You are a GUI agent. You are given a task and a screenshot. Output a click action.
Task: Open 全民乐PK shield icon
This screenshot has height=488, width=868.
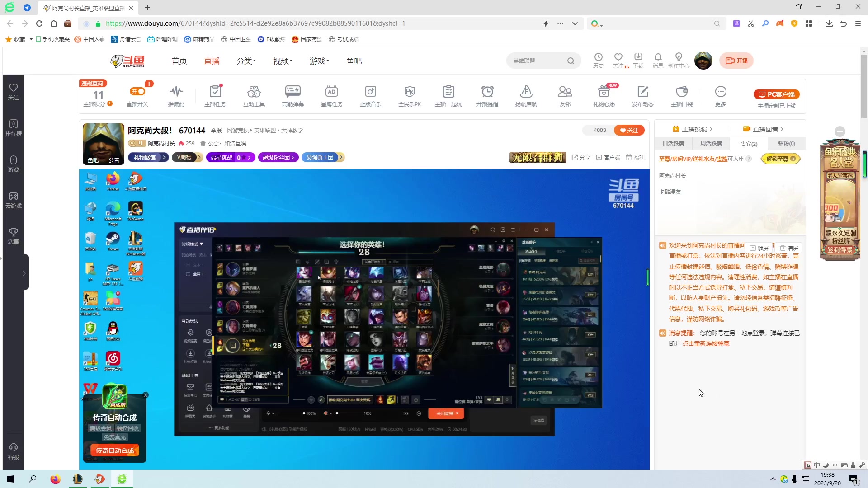tap(410, 92)
